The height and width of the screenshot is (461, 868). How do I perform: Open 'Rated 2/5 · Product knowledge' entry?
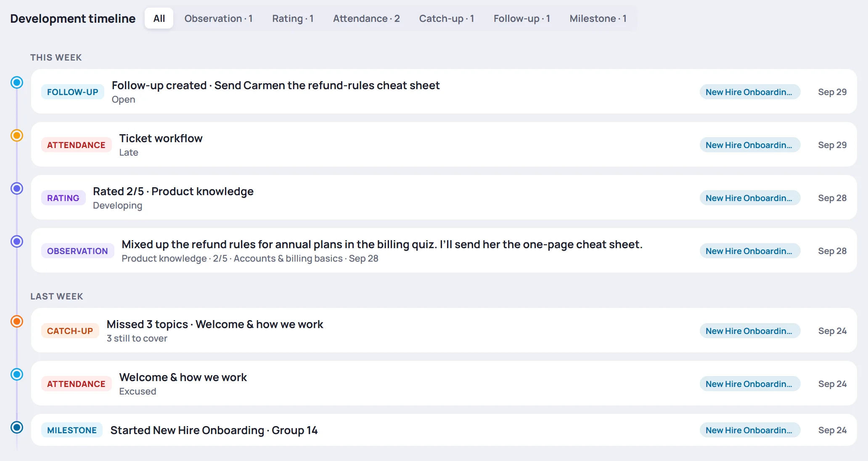444,197
